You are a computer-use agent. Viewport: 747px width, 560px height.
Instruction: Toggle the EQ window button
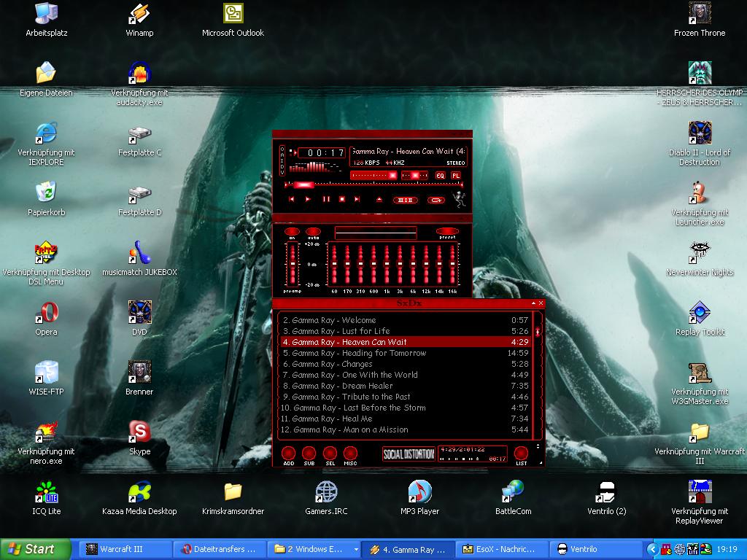pos(440,176)
